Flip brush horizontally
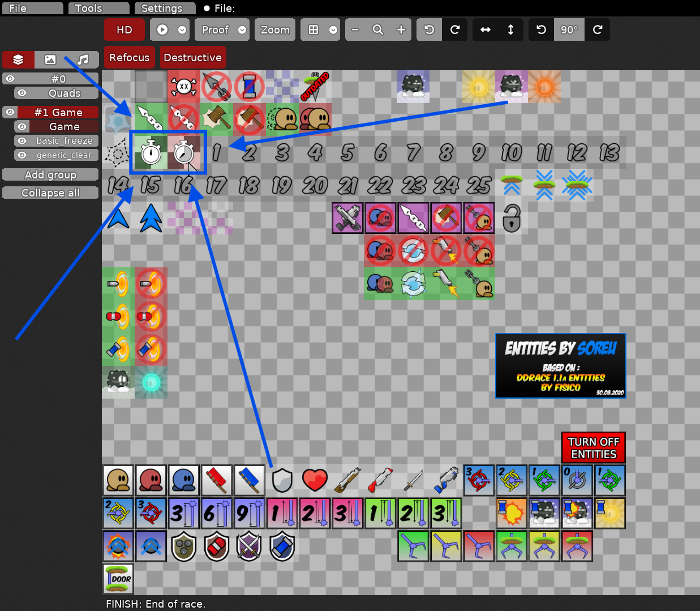 tap(486, 29)
